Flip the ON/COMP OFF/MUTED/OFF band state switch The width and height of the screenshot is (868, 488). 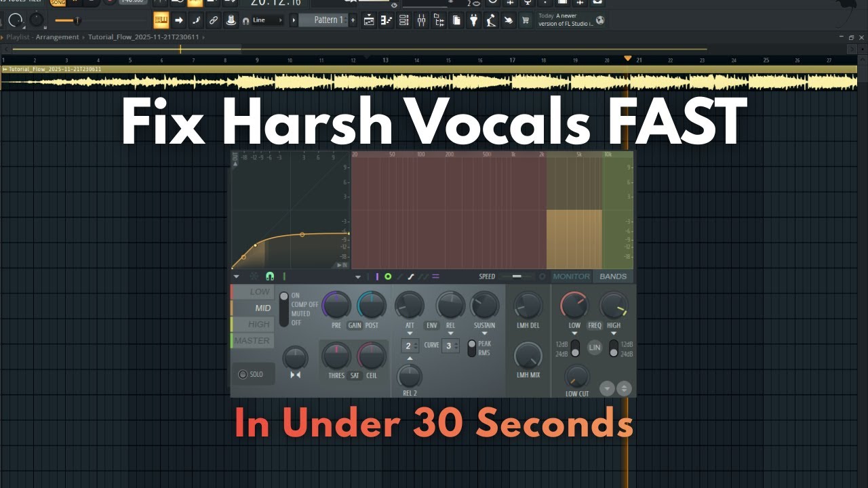click(x=284, y=309)
